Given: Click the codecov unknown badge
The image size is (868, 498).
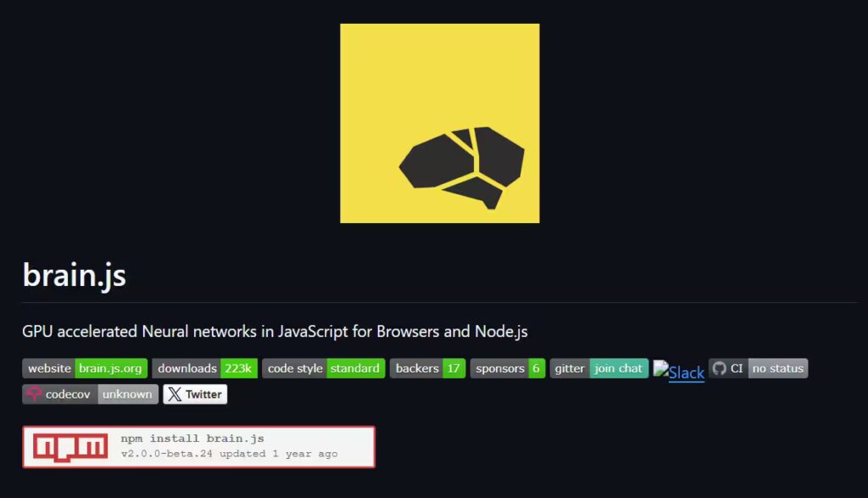Looking at the screenshot, I should pos(90,394).
